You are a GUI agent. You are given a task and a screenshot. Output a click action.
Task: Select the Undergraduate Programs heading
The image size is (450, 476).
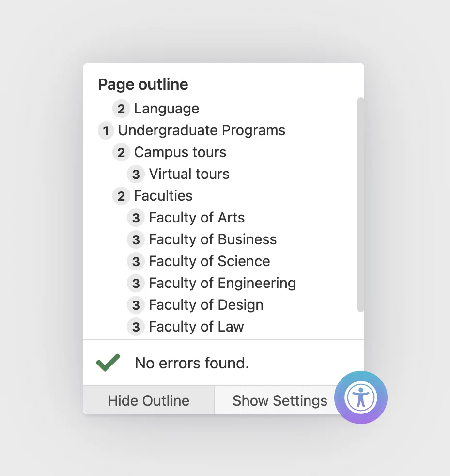point(202,130)
